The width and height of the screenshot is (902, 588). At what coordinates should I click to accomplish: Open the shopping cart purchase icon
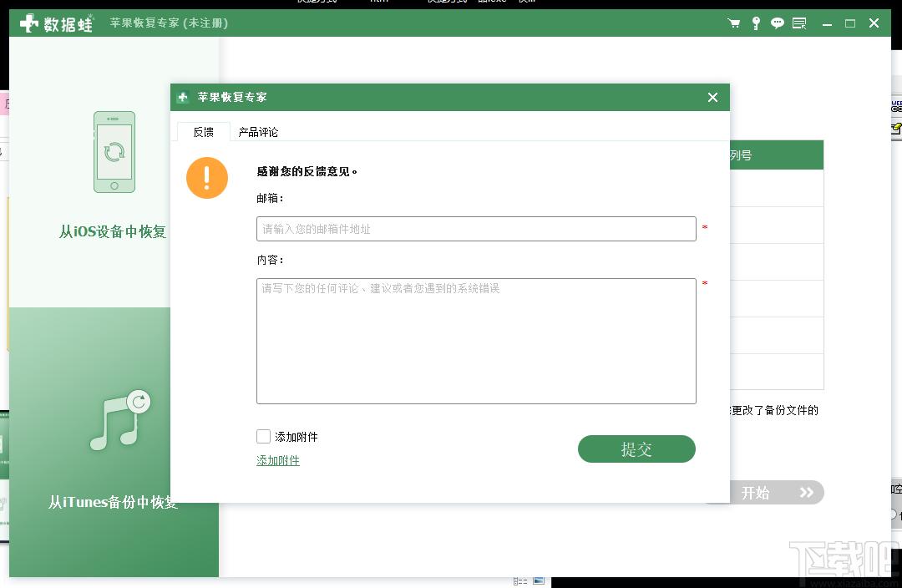[x=734, y=23]
